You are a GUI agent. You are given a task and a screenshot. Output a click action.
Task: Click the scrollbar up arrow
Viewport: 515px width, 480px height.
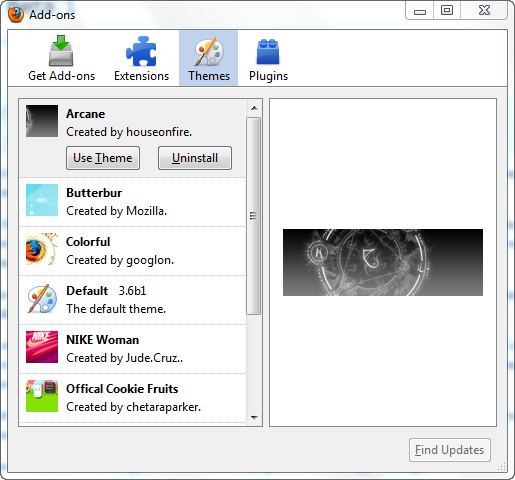254,108
